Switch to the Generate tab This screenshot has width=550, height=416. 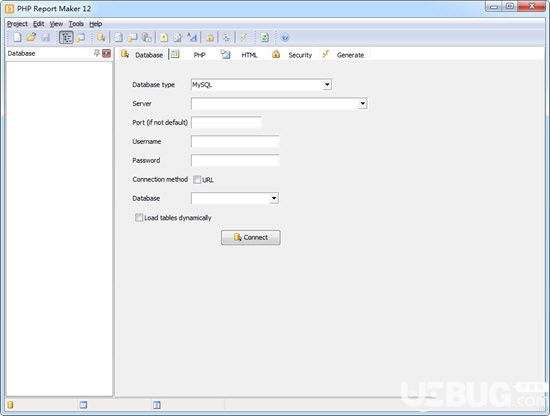[343, 55]
